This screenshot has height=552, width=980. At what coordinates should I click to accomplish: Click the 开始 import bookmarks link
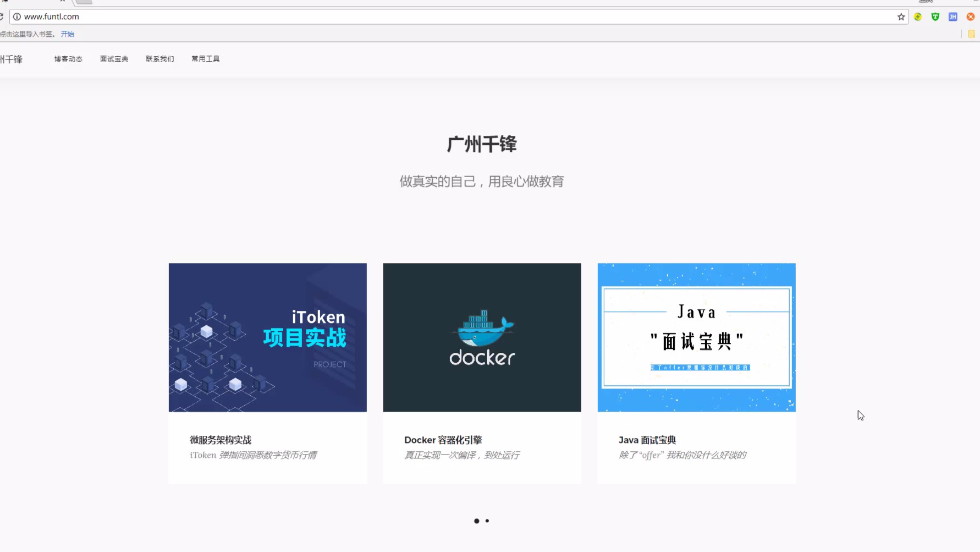(68, 34)
